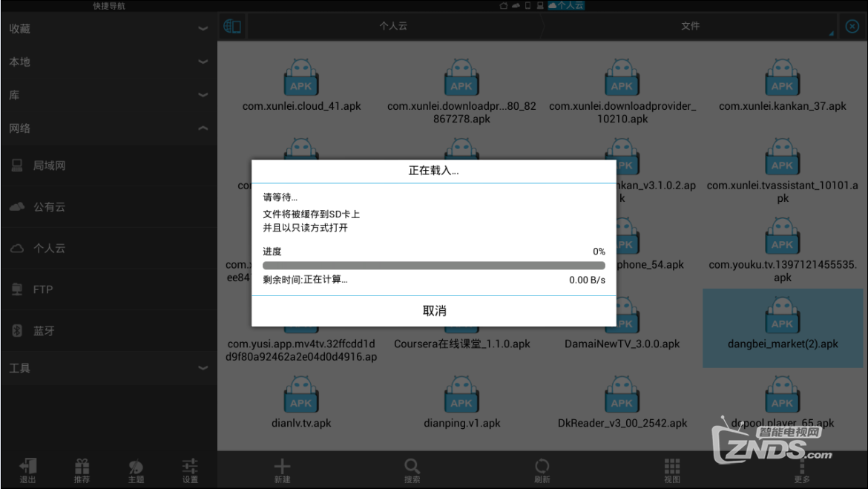Expand the 收藏 section
868x489 pixels.
(x=109, y=28)
